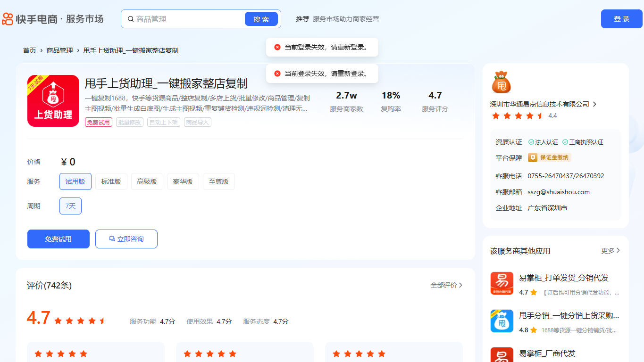Open the 易掌柜_厂商代发 app icon
Screen dimensions: 644x362
click(x=502, y=355)
